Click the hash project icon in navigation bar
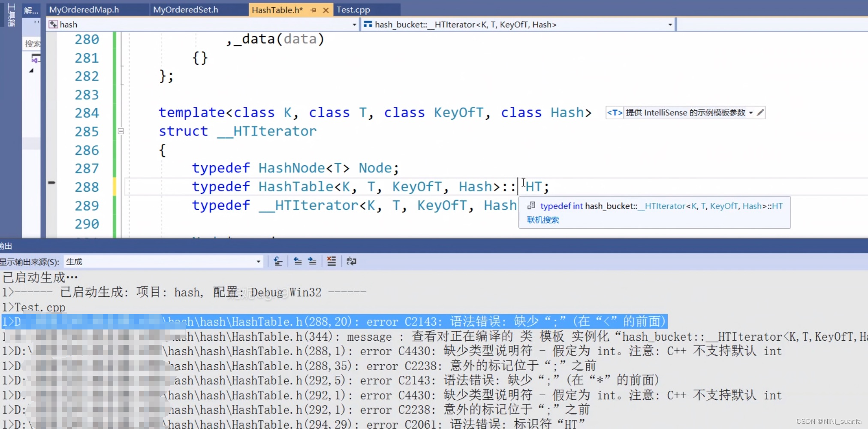 point(53,24)
